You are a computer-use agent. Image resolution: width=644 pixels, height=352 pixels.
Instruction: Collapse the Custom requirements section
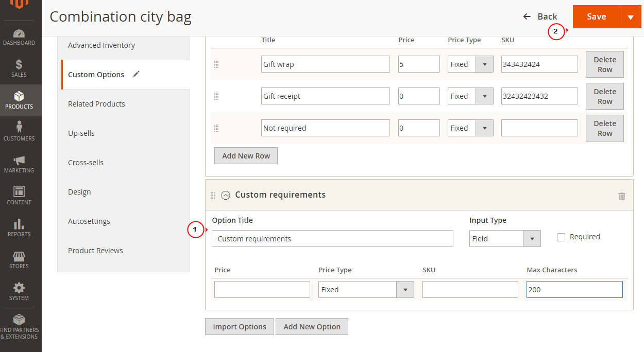tap(225, 195)
